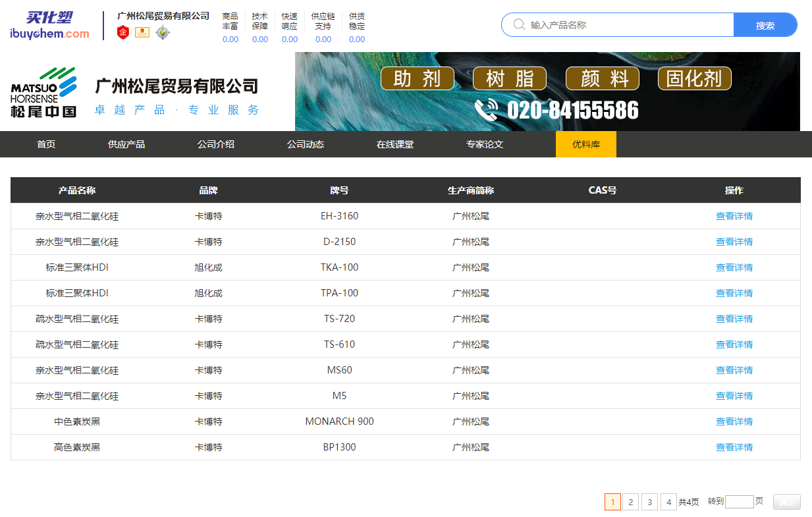View details for product TS-720
Viewport: 812px width, 517px height.
click(734, 319)
